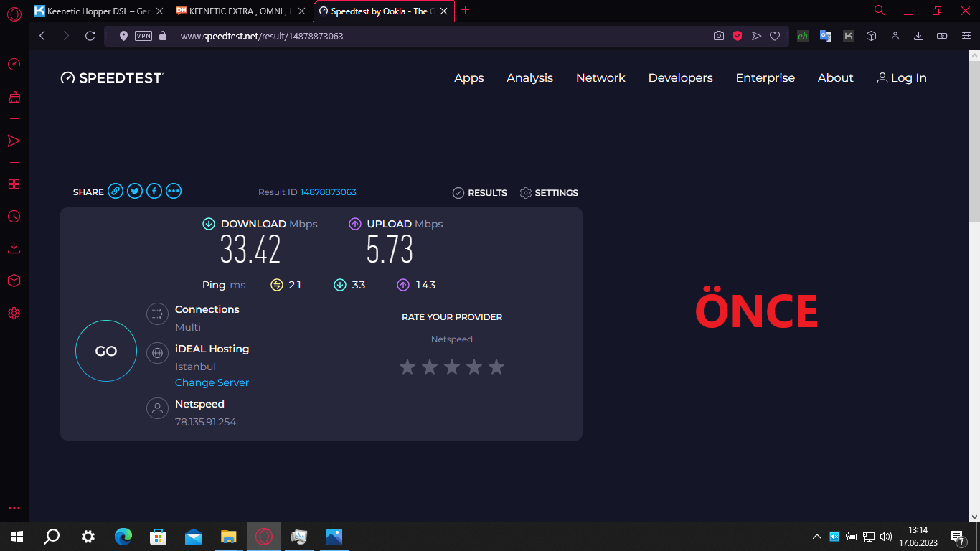Open speedtest SETTINGS
Screen dimensions: 980x551
point(549,192)
